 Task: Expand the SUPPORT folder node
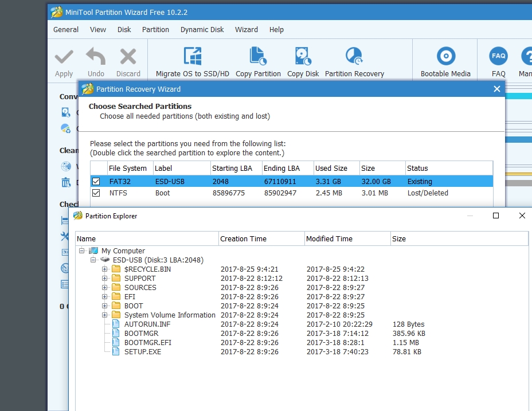[104, 278]
